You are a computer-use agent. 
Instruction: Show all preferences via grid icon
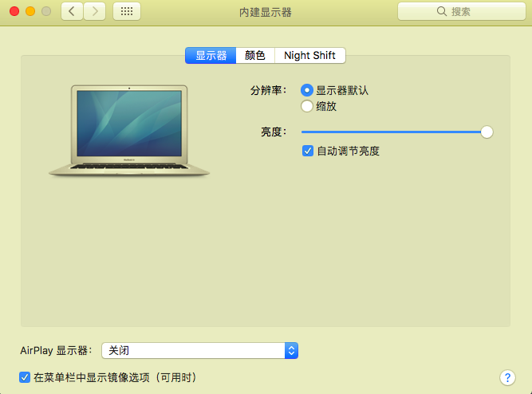pos(127,11)
